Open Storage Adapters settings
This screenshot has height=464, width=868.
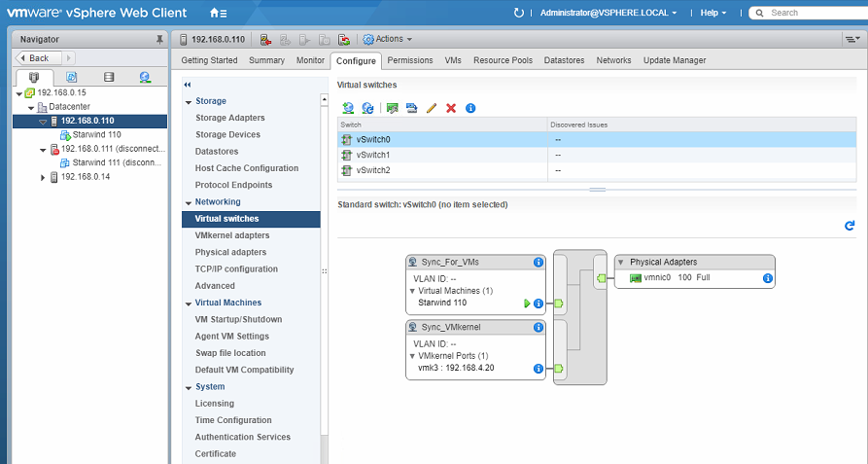(229, 118)
